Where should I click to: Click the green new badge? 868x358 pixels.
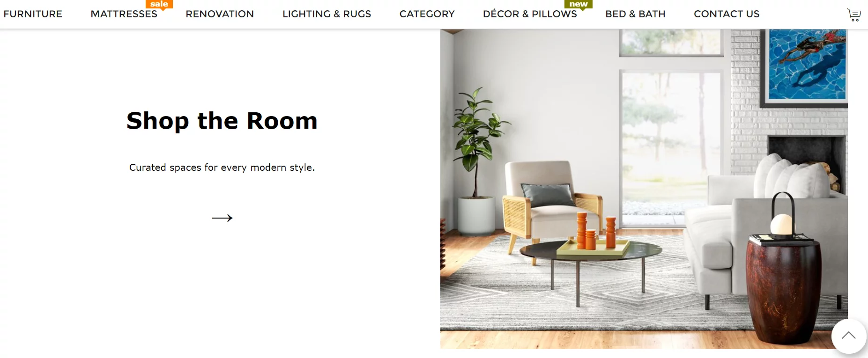579,4
